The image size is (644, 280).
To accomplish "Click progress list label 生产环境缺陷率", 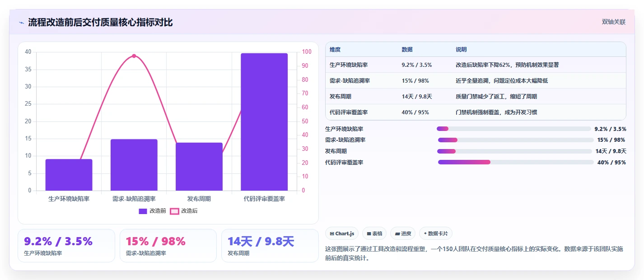I will [x=344, y=129].
